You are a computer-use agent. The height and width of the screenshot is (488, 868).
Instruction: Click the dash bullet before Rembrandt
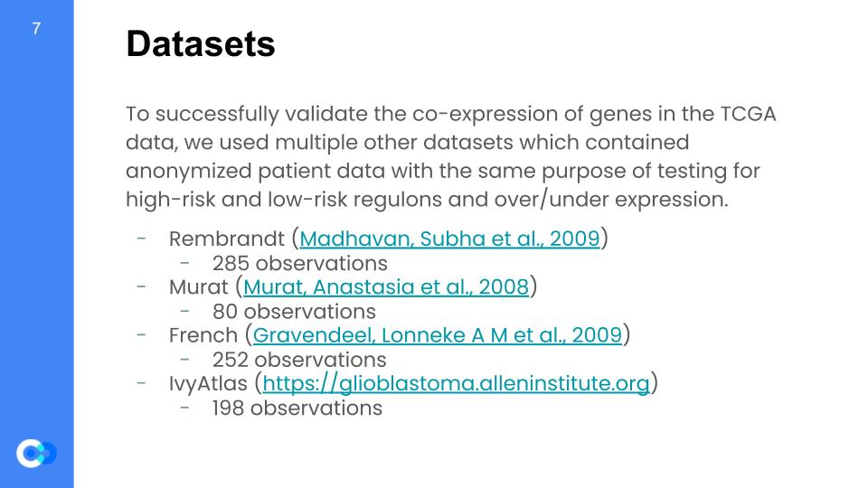click(142, 239)
